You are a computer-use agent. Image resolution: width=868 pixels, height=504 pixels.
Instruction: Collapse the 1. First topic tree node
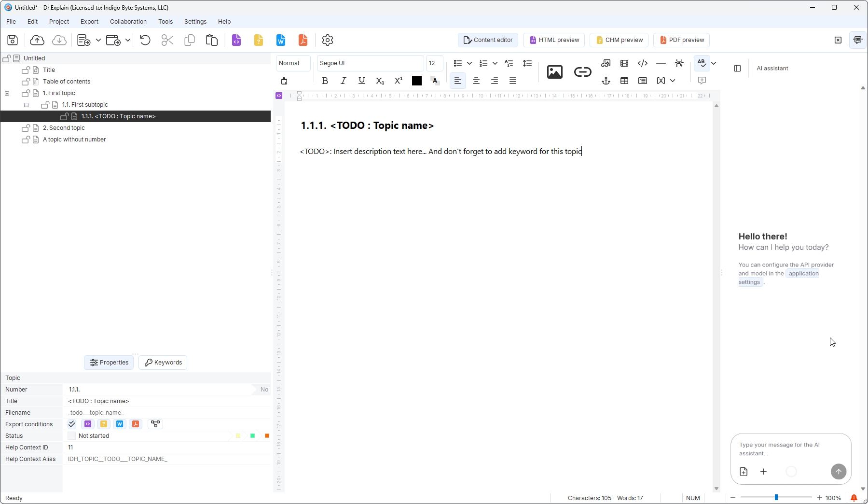(x=7, y=93)
